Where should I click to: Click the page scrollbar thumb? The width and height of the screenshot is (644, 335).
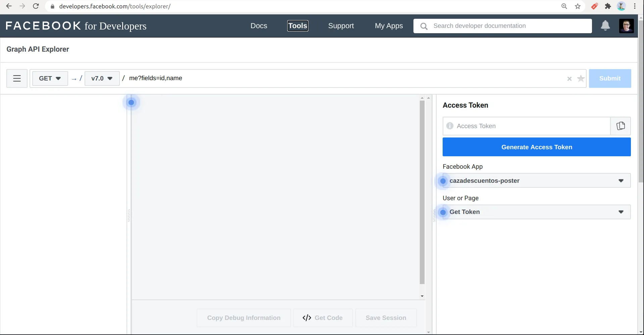pyautogui.click(x=641, y=102)
